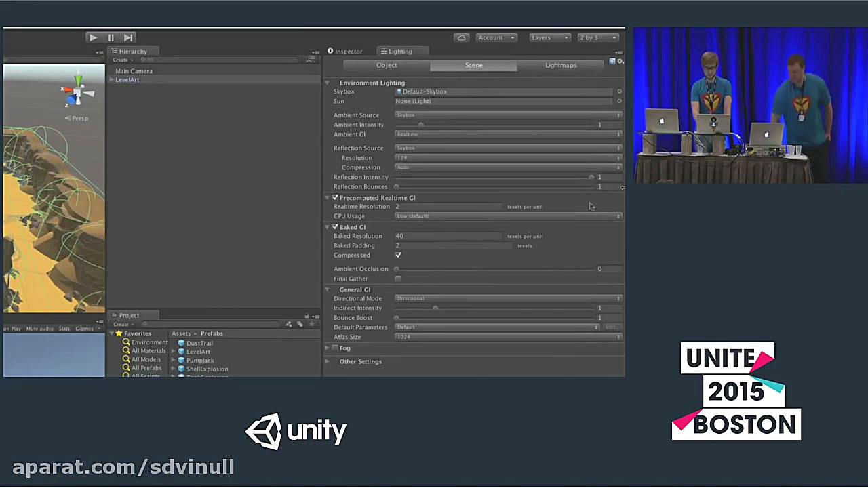This screenshot has height=488, width=868.
Task: Toggle the Baked GI checkbox
Action: tap(334, 227)
